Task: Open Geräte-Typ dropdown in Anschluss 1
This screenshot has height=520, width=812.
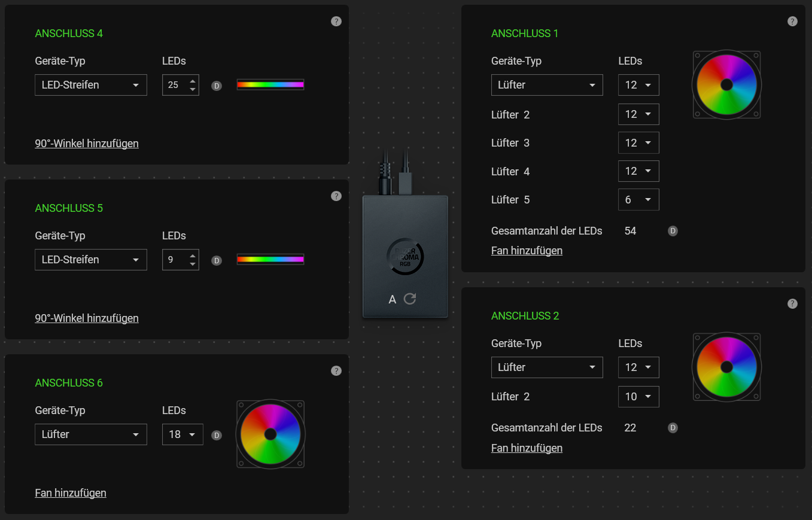Action: tap(547, 85)
